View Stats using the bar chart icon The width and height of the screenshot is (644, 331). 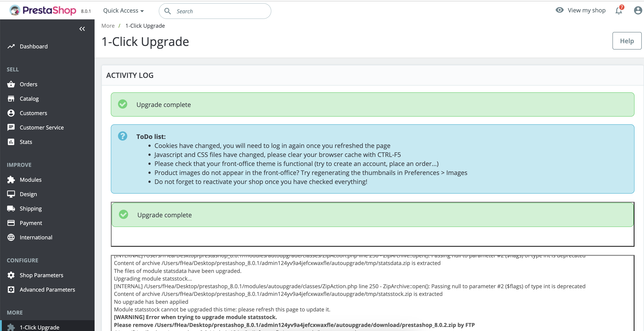pyautogui.click(x=11, y=141)
